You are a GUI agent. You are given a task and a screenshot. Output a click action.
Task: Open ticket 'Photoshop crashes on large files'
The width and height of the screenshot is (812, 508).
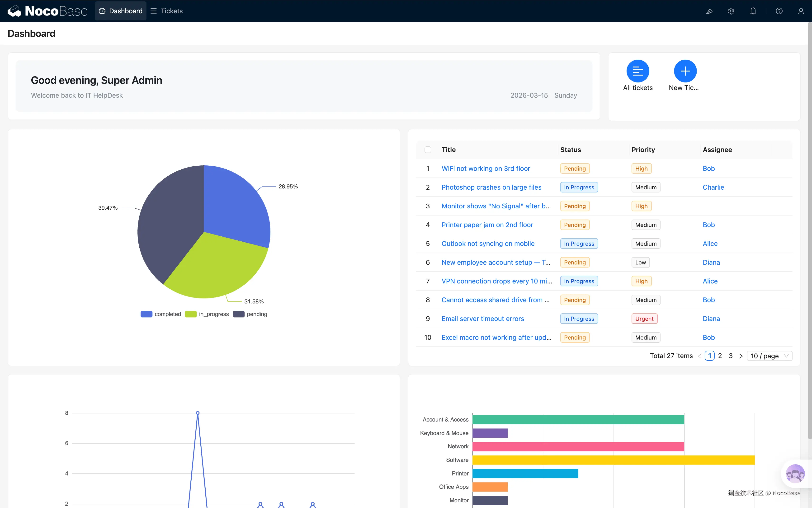point(491,187)
